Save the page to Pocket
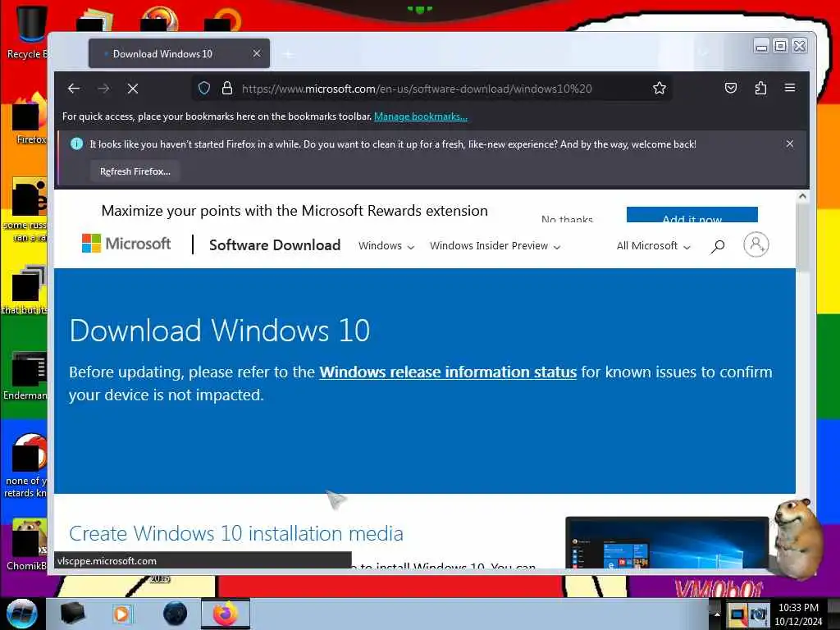This screenshot has width=840, height=630. pyautogui.click(x=731, y=89)
